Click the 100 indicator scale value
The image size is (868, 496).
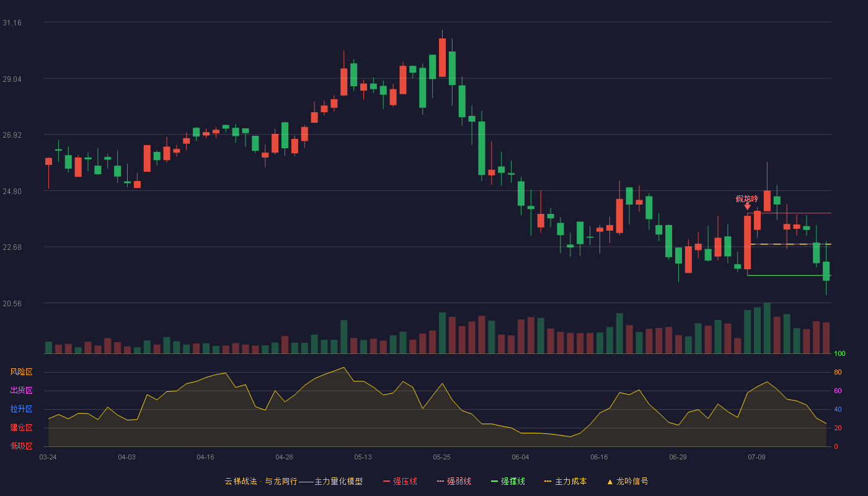click(x=840, y=354)
